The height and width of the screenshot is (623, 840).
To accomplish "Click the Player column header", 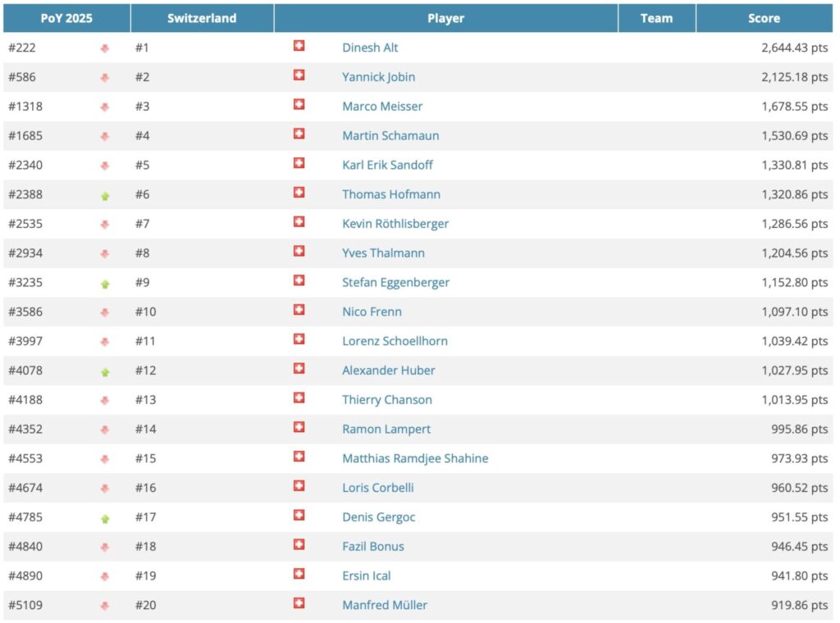I will [445, 18].
